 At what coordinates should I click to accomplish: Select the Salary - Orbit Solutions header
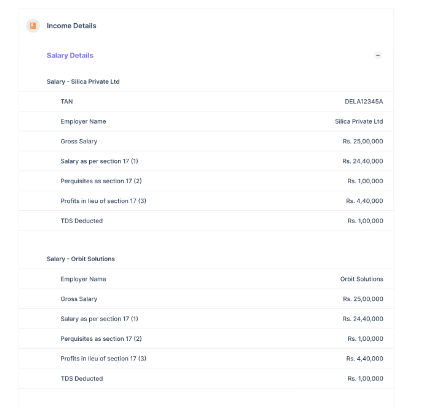click(x=81, y=259)
